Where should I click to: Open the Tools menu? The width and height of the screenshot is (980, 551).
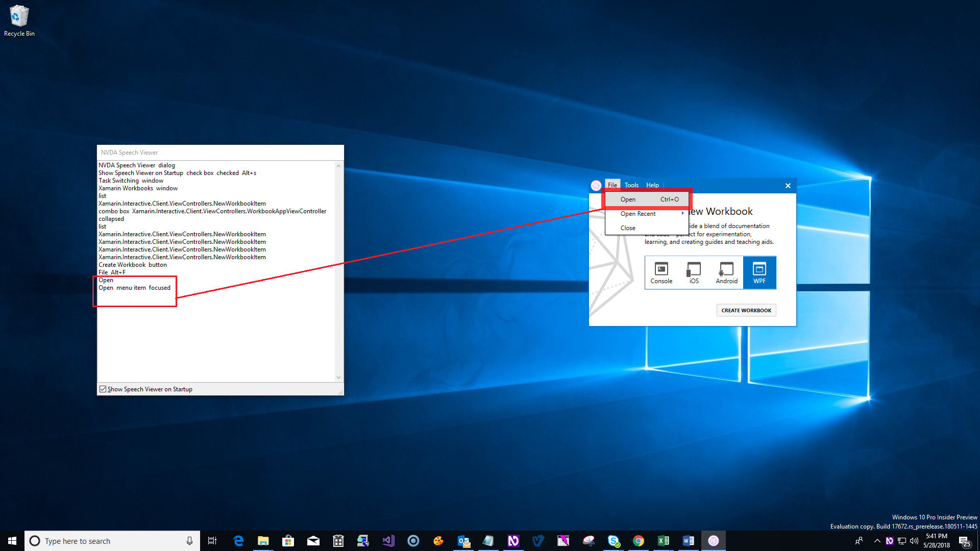[x=631, y=185]
